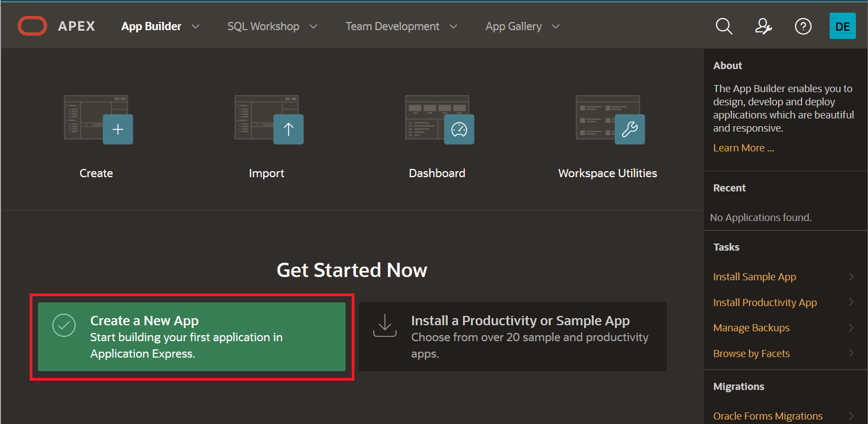Open the App Gallery menu item
This screenshot has width=868, height=424.
513,26
